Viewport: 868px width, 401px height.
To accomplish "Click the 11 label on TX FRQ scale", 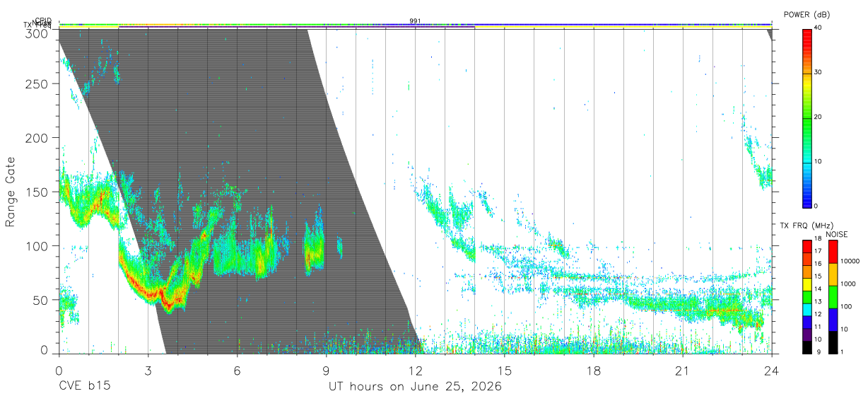I will (x=818, y=327).
